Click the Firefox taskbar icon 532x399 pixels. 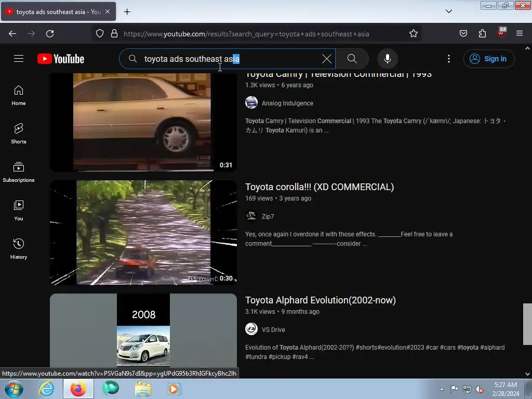78,389
